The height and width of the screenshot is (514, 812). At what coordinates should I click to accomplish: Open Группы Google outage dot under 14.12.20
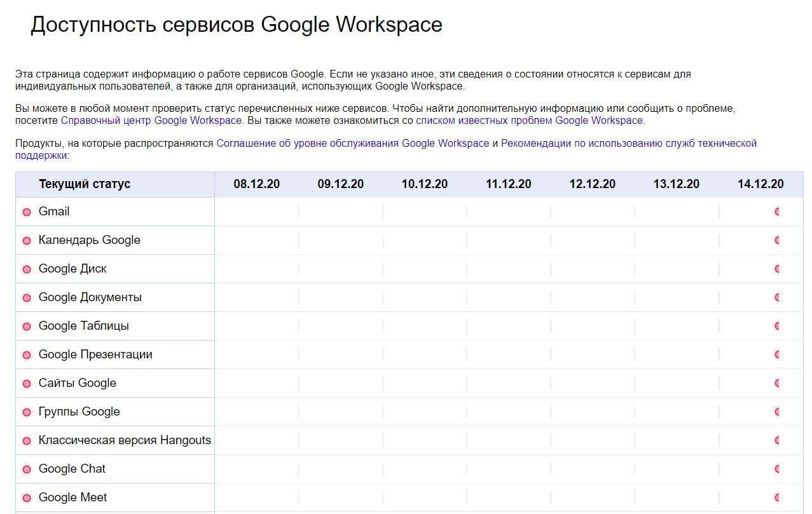(x=777, y=412)
